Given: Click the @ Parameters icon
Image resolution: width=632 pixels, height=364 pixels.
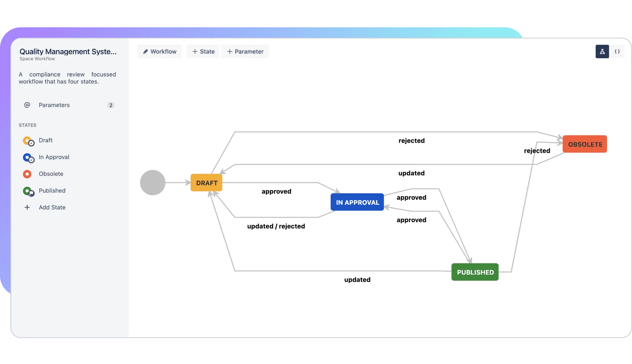Looking at the screenshot, I should click(x=27, y=105).
